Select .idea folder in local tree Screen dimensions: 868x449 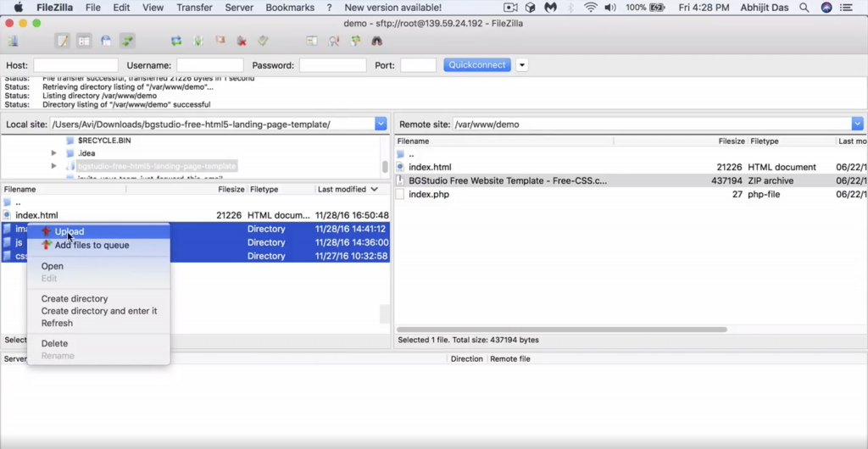pos(86,153)
